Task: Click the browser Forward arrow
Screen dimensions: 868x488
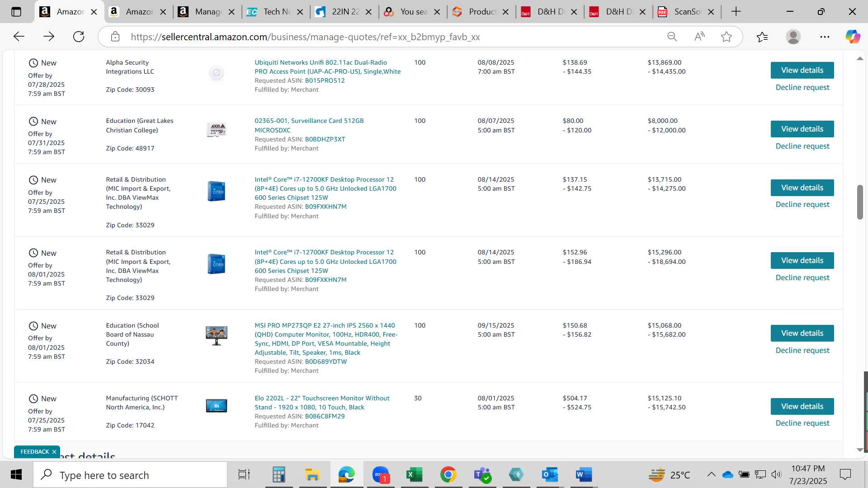Action: click(49, 37)
